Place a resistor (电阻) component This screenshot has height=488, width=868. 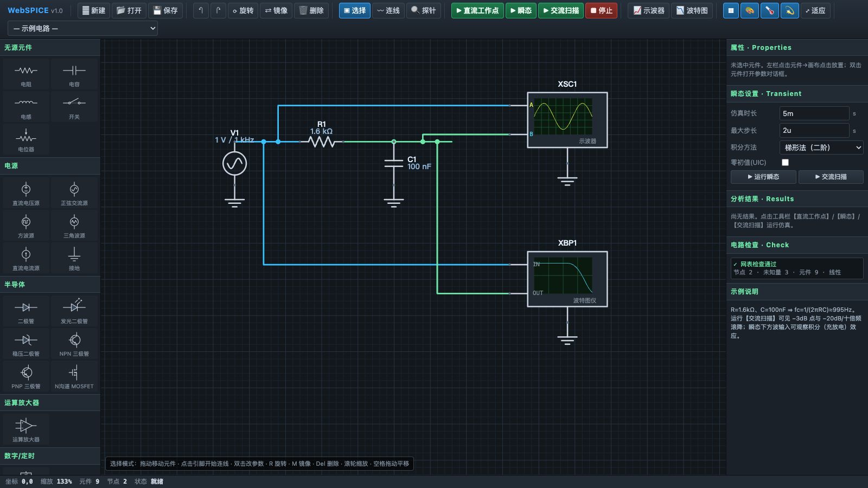[26, 74]
